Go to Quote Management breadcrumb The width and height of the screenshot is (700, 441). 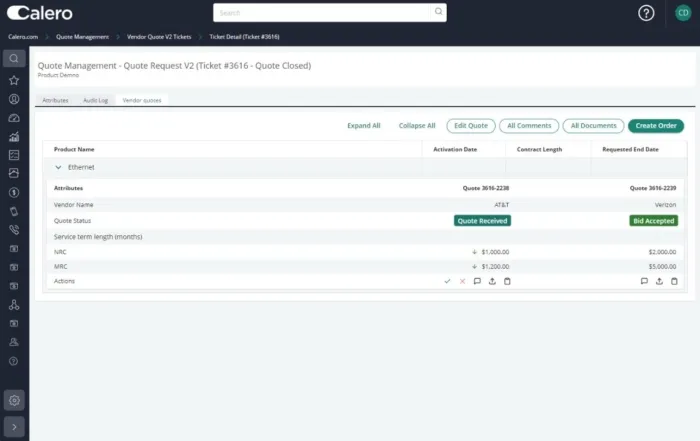tap(82, 37)
